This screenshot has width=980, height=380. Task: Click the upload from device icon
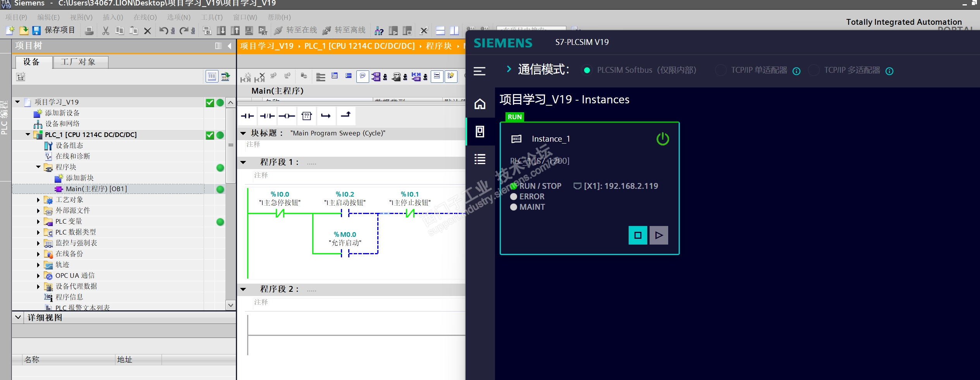[235, 31]
